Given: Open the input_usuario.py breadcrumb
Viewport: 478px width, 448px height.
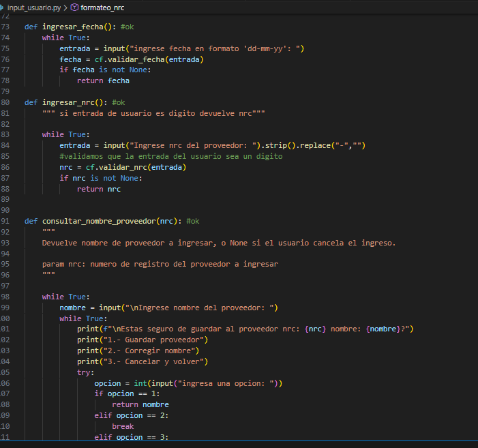Looking at the screenshot, I should (x=33, y=7).
